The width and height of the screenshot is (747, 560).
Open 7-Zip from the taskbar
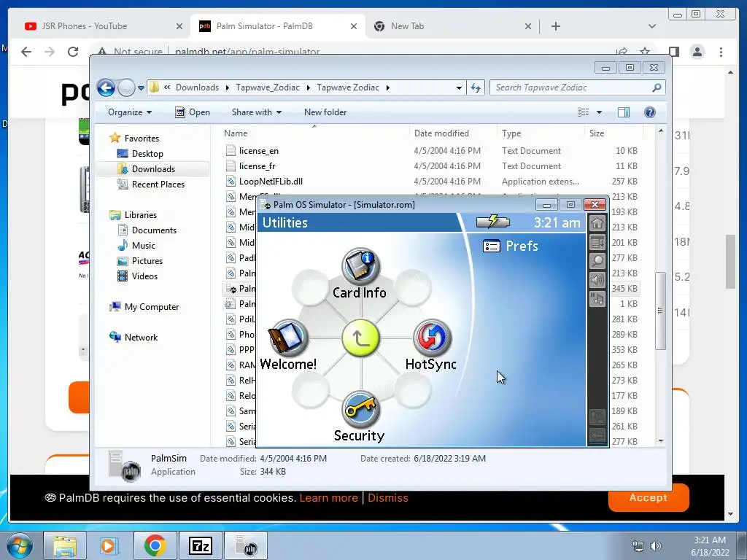pos(200,545)
